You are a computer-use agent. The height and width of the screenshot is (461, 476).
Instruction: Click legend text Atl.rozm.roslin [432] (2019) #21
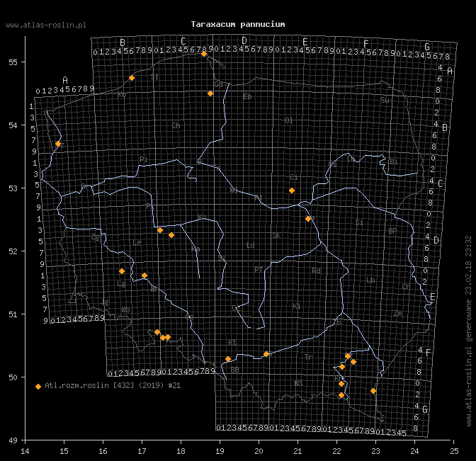tap(113, 385)
